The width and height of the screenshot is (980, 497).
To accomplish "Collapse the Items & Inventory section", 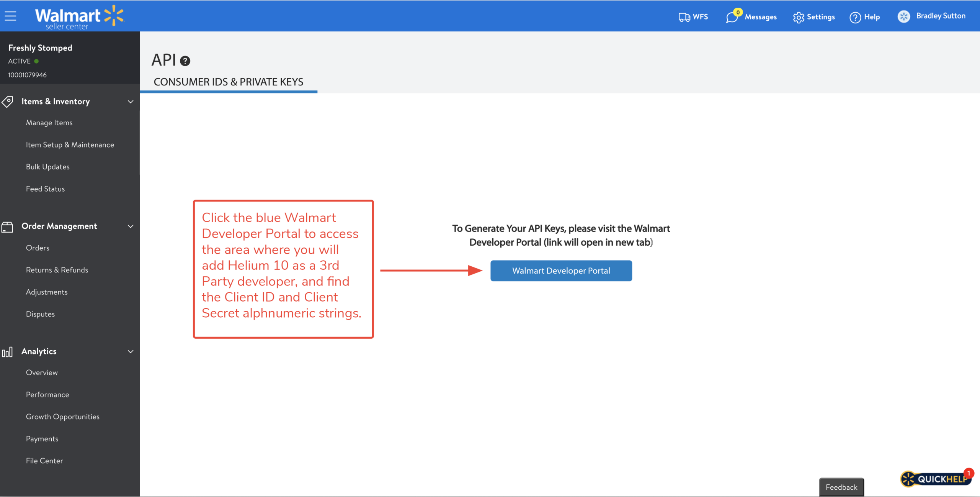I will 131,102.
